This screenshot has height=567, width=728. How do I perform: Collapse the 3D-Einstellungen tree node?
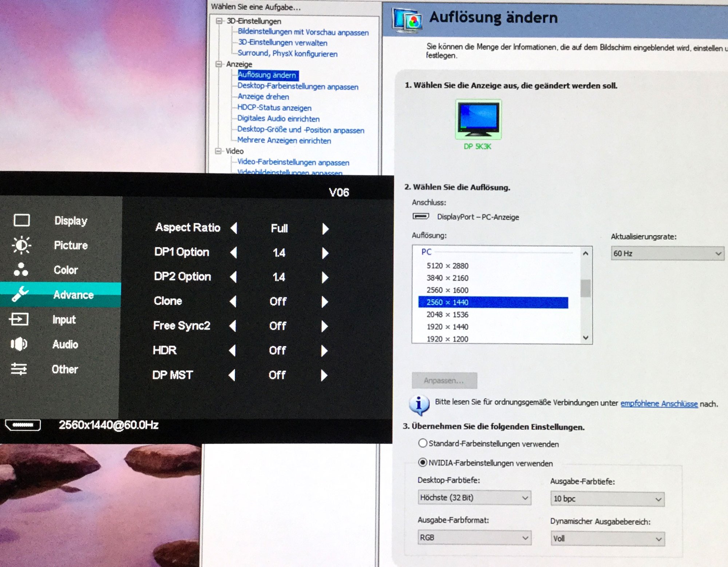click(x=219, y=21)
